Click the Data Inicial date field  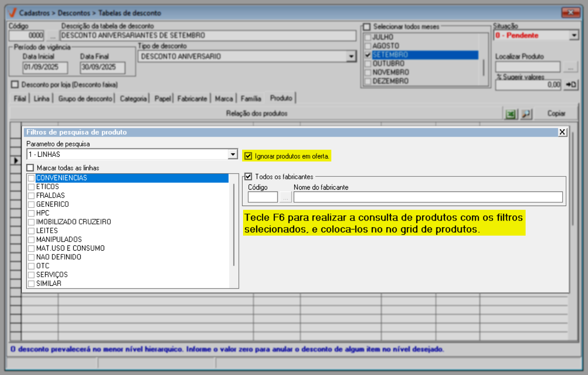tap(45, 68)
